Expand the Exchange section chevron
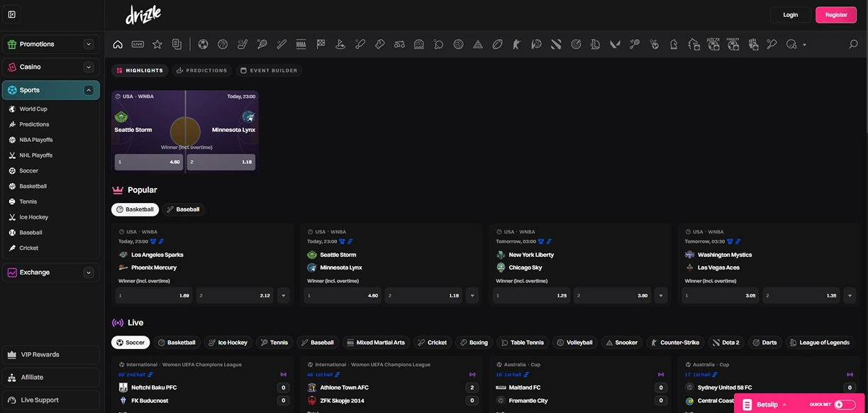This screenshot has width=868, height=413. pos(89,272)
